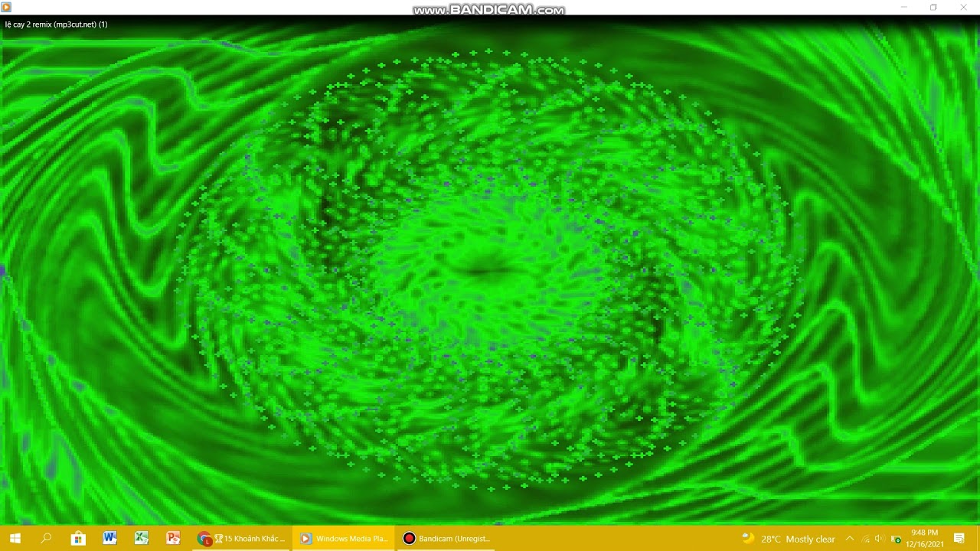Show hidden system tray icons
The image size is (980, 551).
coord(849,539)
